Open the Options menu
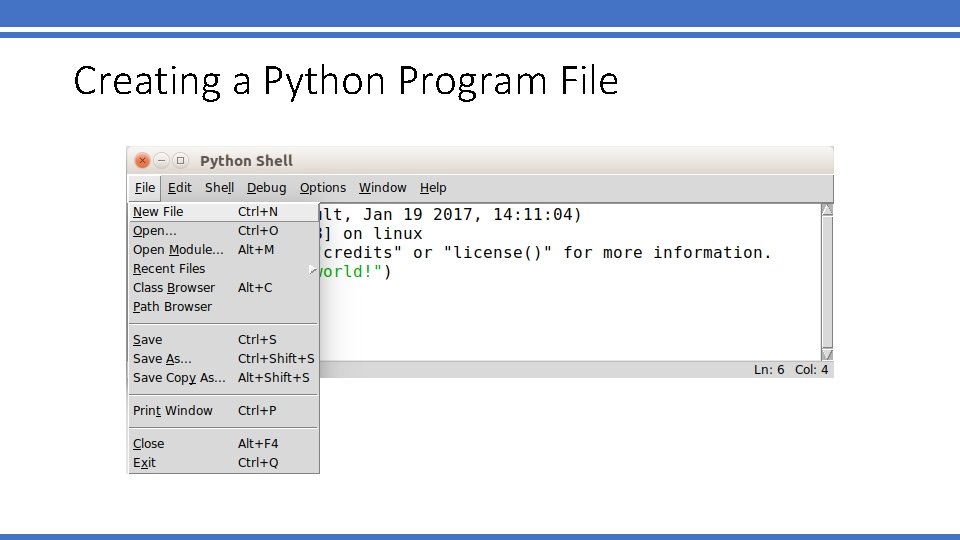The image size is (960, 540). (x=322, y=188)
